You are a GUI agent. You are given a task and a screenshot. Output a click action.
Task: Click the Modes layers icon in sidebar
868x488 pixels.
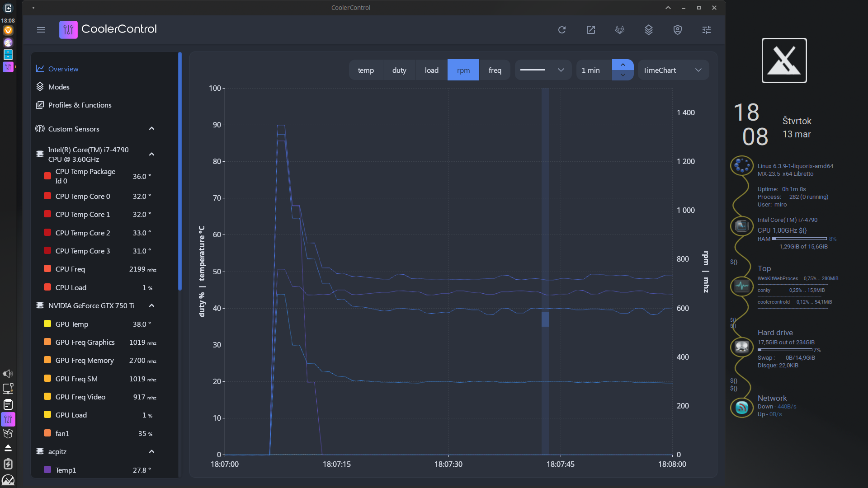click(x=40, y=87)
